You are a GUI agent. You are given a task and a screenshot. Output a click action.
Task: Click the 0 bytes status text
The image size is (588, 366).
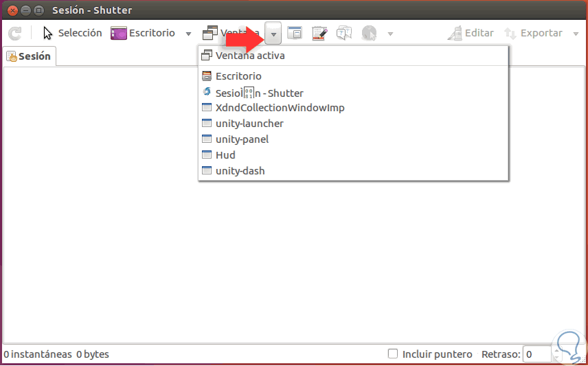(93, 354)
